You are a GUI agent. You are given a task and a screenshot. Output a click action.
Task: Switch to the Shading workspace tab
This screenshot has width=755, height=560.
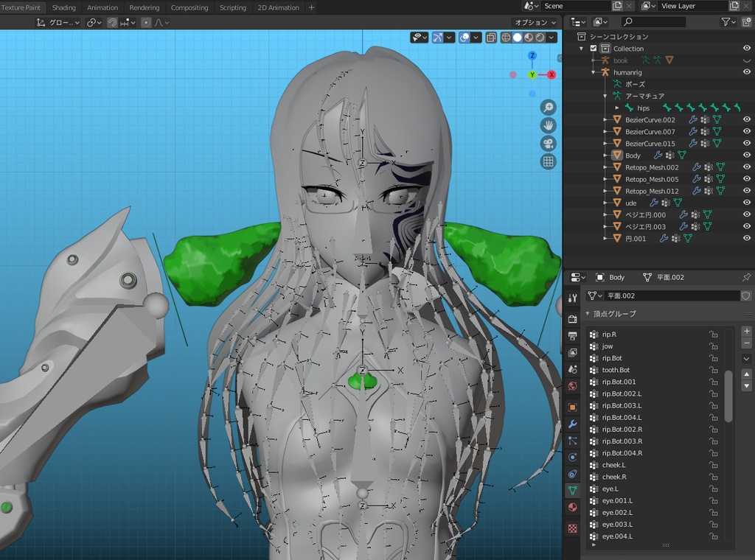click(63, 7)
